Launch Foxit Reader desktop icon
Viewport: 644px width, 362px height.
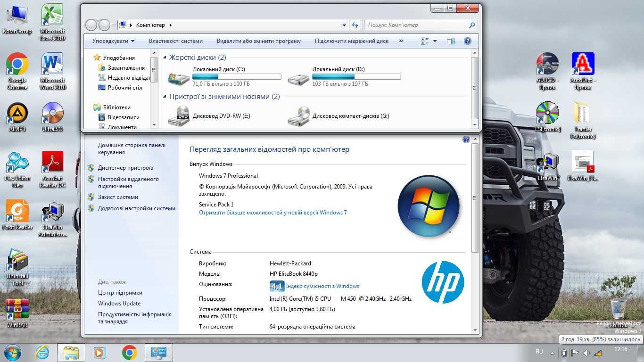point(17,215)
